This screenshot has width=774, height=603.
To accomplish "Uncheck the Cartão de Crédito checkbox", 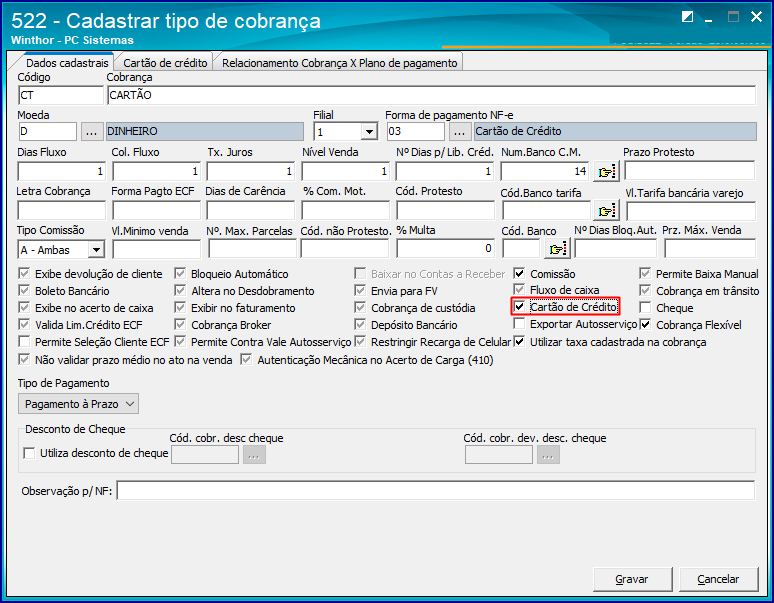I will pos(519,306).
